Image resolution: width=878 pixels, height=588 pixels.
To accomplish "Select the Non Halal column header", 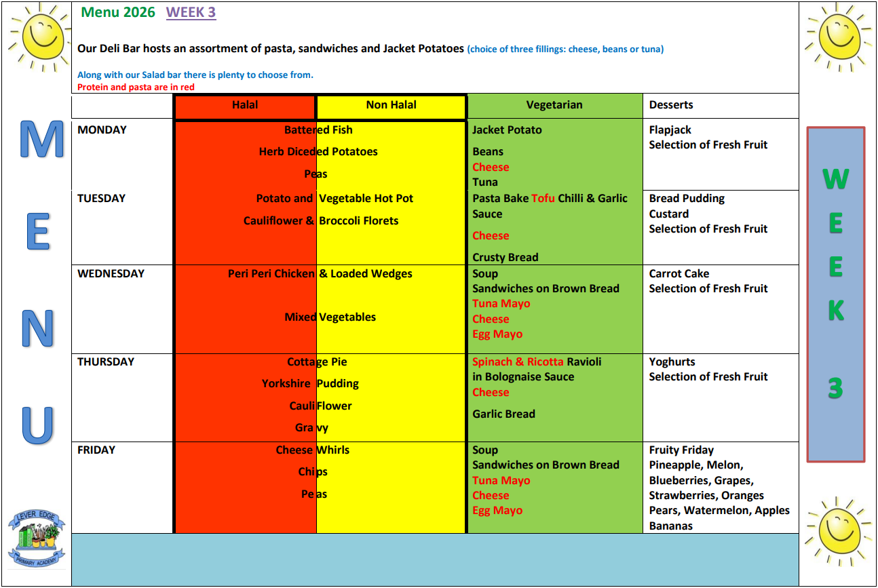I will coord(391,105).
